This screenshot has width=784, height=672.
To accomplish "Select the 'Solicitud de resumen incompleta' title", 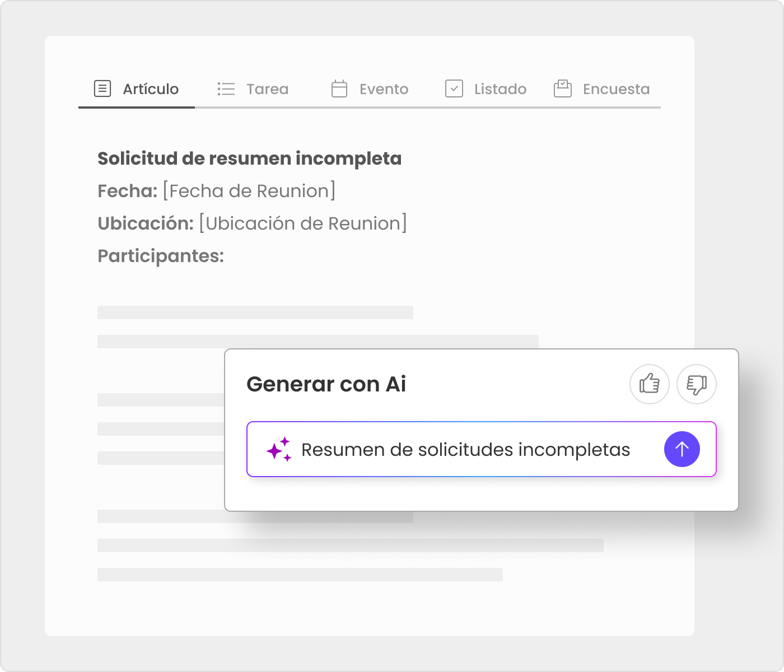I will click(249, 158).
